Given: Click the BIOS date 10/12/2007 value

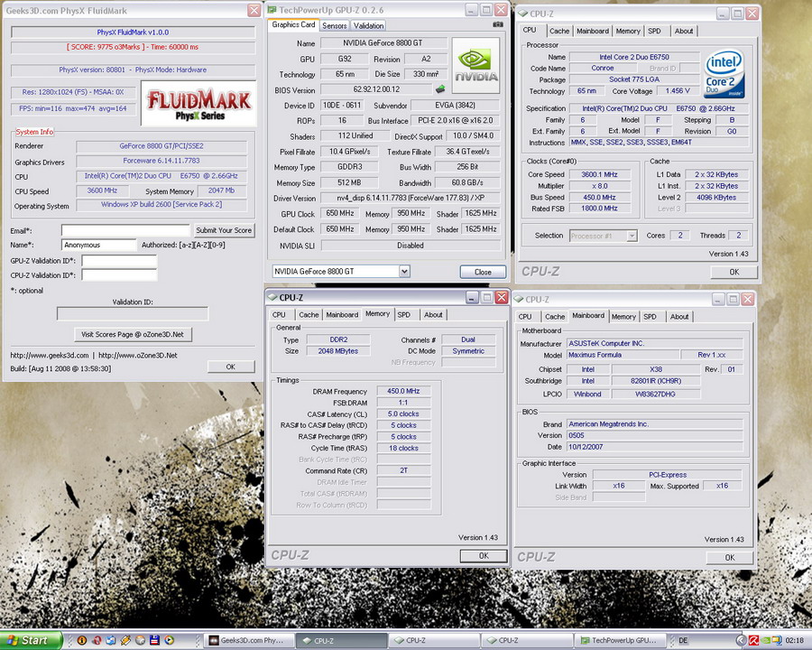Looking at the screenshot, I should [x=655, y=447].
